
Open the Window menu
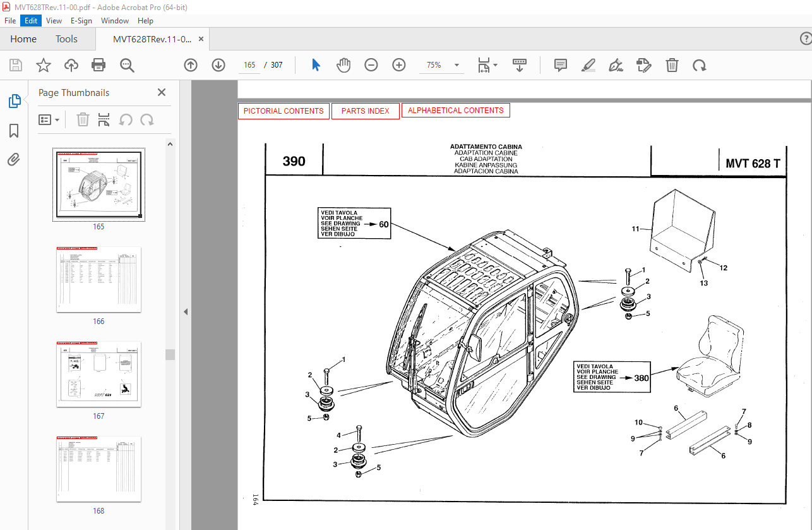click(115, 21)
